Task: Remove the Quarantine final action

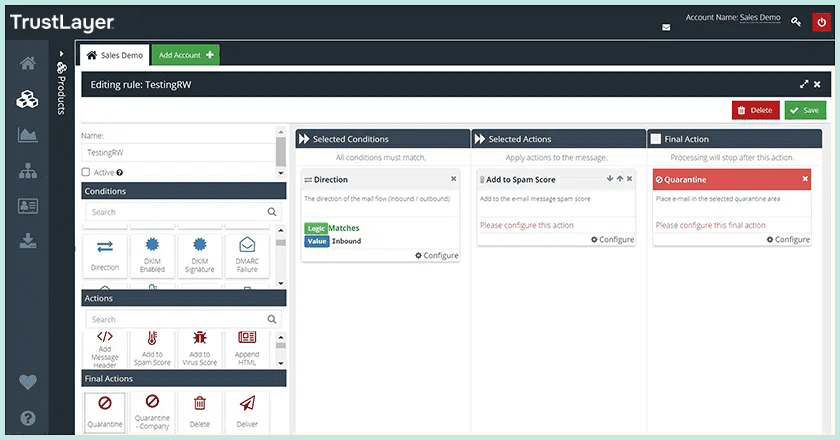Action: (805, 179)
